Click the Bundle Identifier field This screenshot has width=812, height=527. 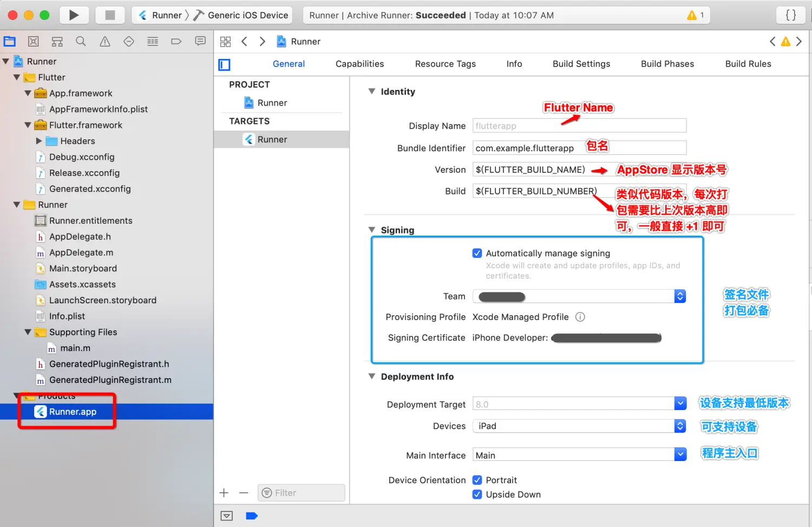pos(579,148)
